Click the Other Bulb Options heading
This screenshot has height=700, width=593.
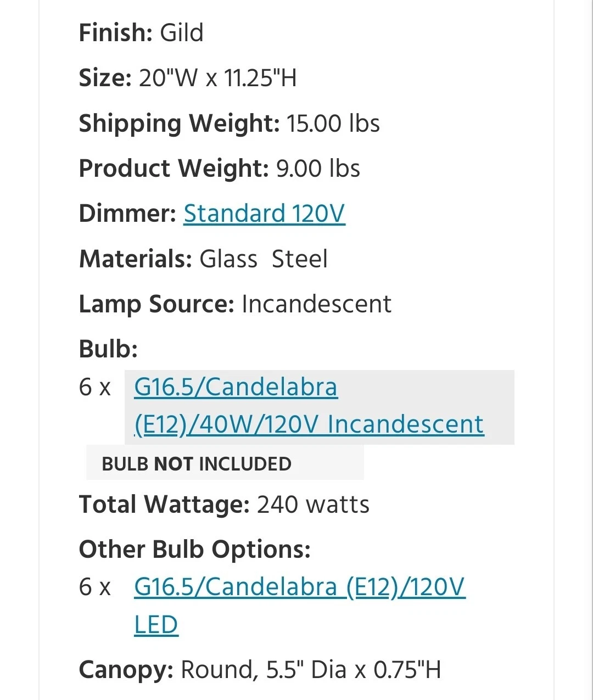pos(195,550)
